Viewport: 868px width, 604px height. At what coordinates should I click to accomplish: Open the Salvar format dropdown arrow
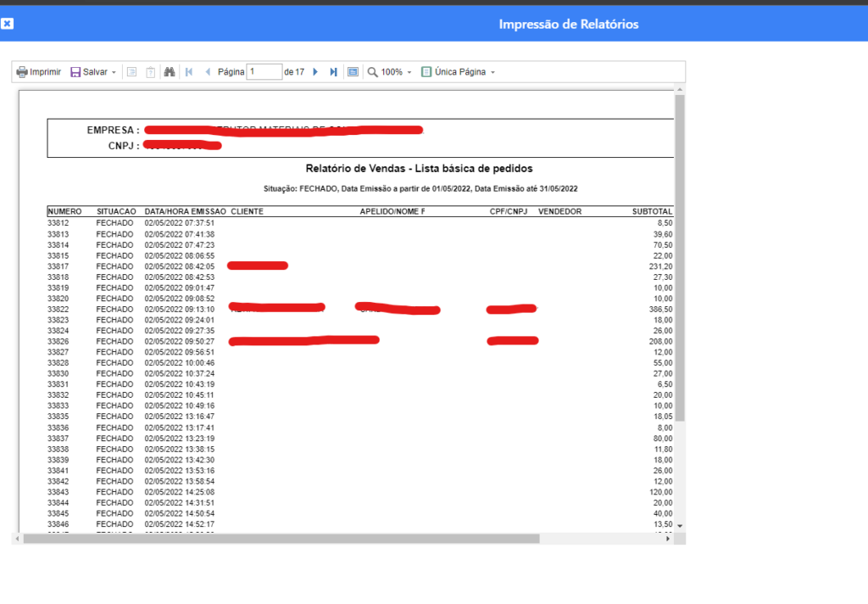[x=114, y=72]
